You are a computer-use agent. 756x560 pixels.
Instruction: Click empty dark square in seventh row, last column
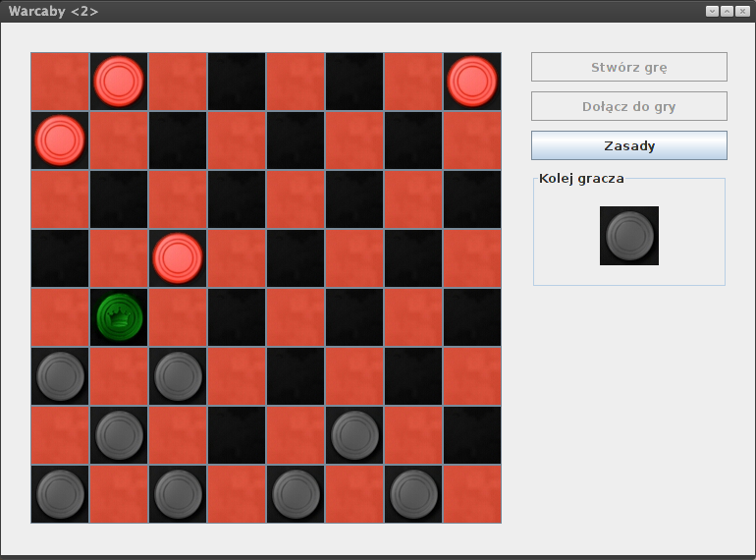472,435
